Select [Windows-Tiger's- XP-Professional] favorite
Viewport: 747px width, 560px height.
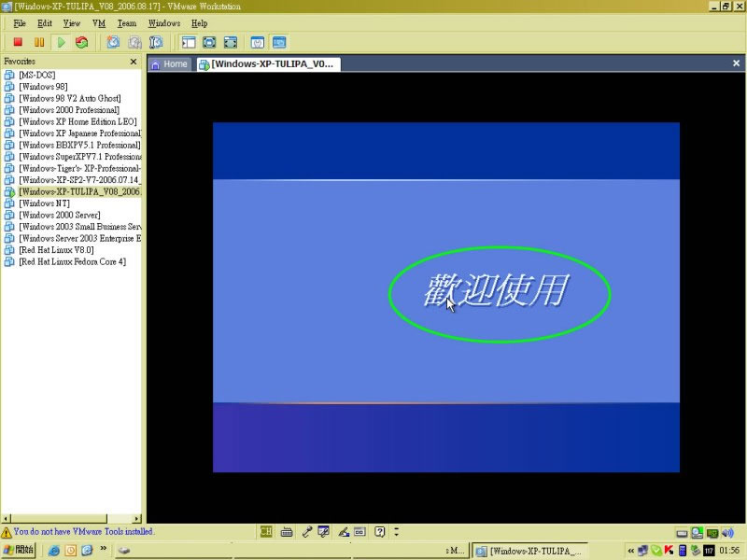click(79, 169)
